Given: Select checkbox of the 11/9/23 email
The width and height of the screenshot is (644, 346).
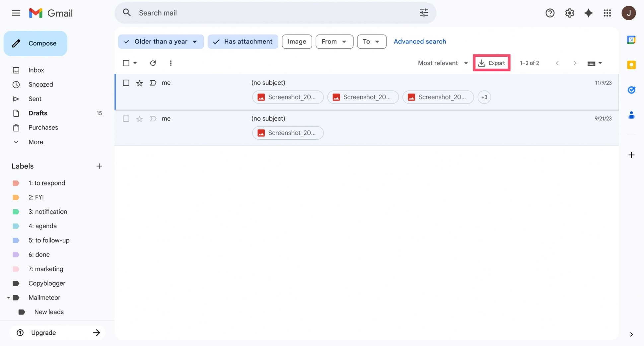Looking at the screenshot, I should [x=126, y=83].
